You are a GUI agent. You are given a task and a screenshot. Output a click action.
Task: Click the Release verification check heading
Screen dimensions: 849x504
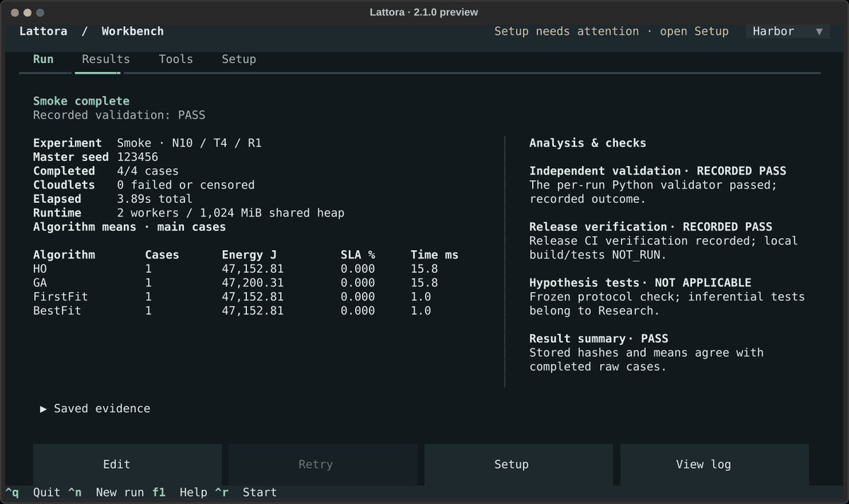coord(651,227)
